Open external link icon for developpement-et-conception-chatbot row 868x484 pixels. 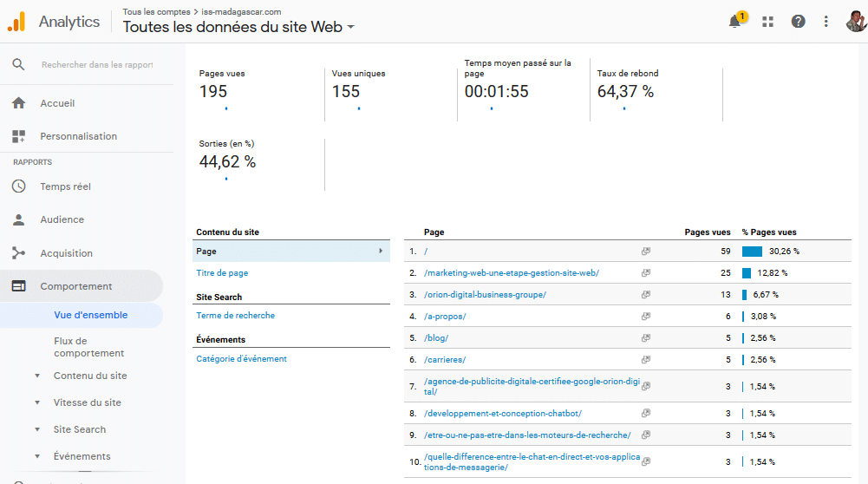(645, 413)
